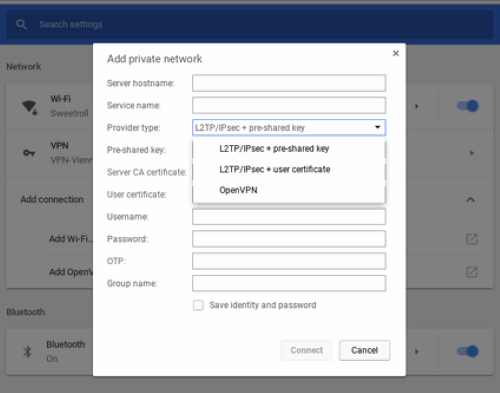The image size is (500, 393).
Task: Click the VPN key icon
Action: pyautogui.click(x=29, y=153)
